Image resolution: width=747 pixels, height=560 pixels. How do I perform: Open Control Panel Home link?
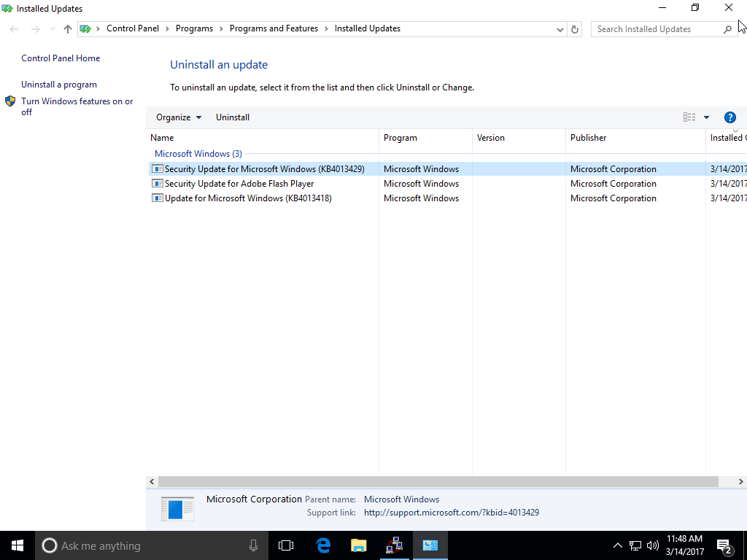[x=61, y=58]
